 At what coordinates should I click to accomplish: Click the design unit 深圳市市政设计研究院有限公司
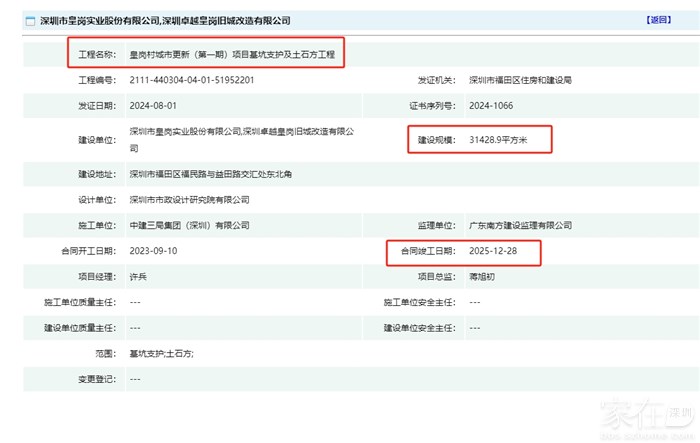pyautogui.click(x=189, y=200)
